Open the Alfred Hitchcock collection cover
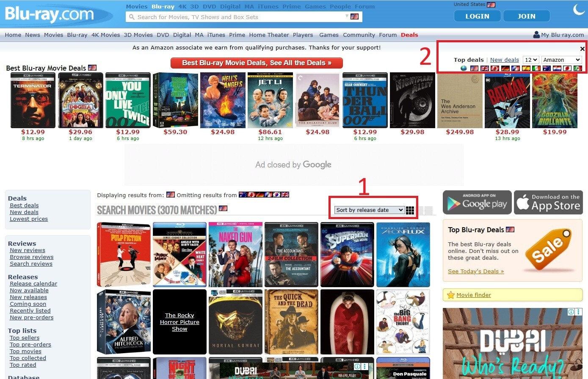The width and height of the screenshot is (588, 379). tap(124, 322)
